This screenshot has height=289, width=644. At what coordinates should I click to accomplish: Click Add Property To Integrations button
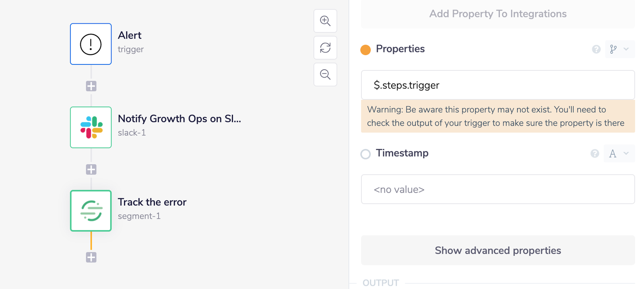[x=498, y=14]
